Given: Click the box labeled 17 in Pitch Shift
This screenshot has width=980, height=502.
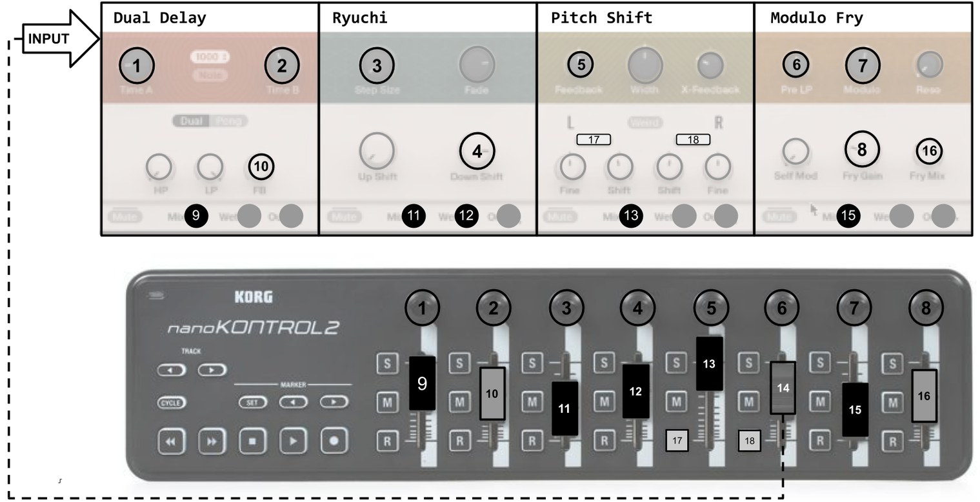Looking at the screenshot, I should click(x=594, y=139).
